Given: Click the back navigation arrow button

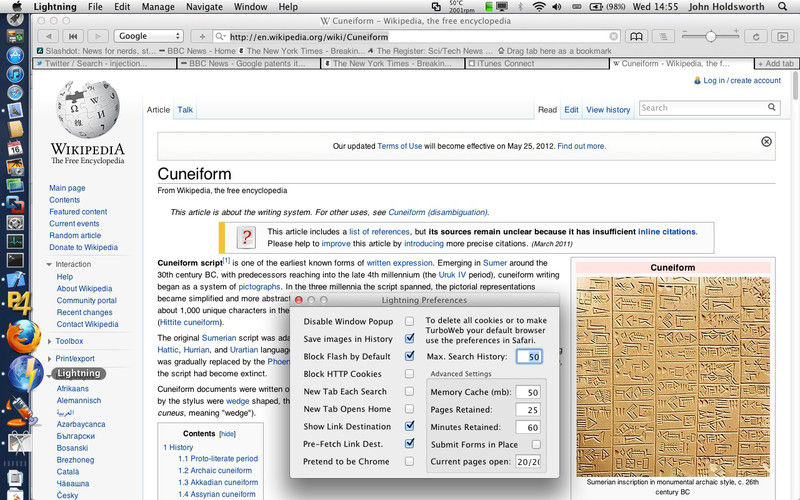Looking at the screenshot, I should pyautogui.click(x=48, y=36).
